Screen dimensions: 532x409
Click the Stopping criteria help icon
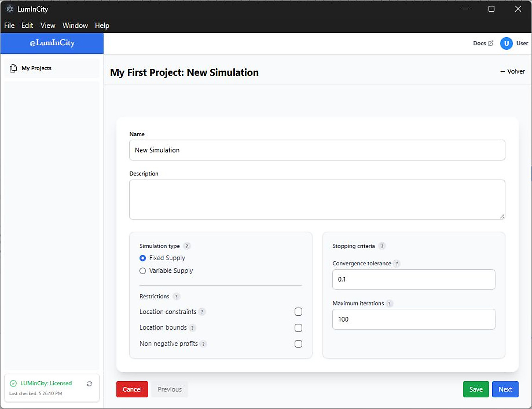tap(382, 246)
